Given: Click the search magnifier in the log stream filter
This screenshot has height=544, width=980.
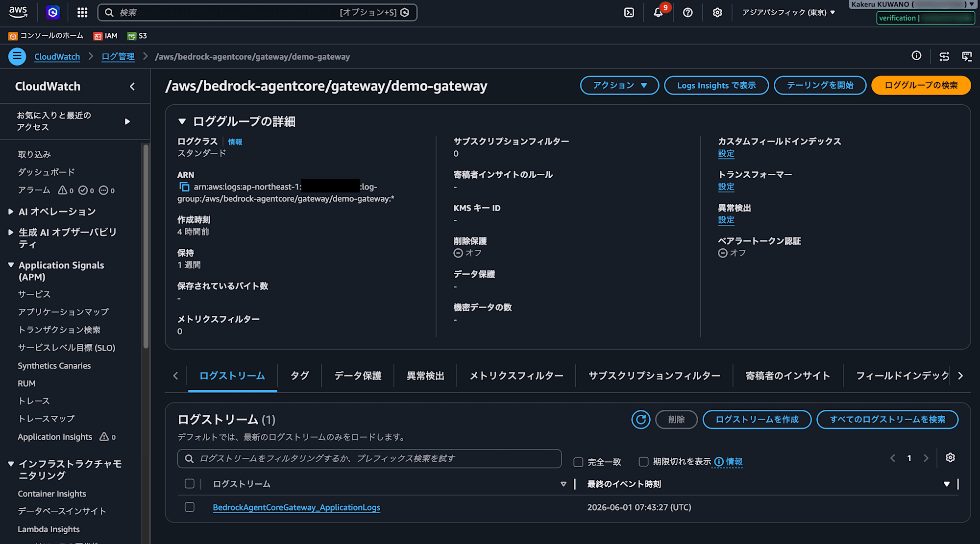Looking at the screenshot, I should click(189, 458).
